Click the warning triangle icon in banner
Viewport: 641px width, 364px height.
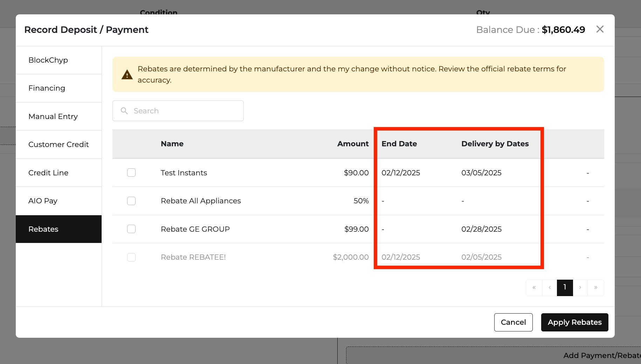point(127,75)
